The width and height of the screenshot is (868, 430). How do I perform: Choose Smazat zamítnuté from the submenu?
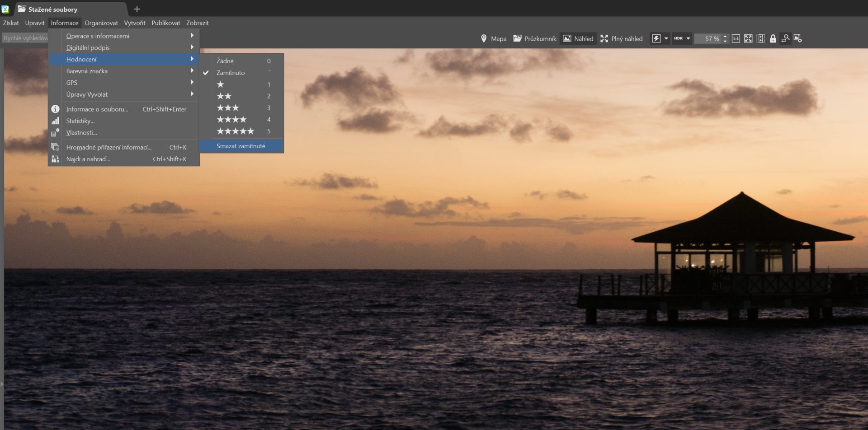pyautogui.click(x=241, y=146)
